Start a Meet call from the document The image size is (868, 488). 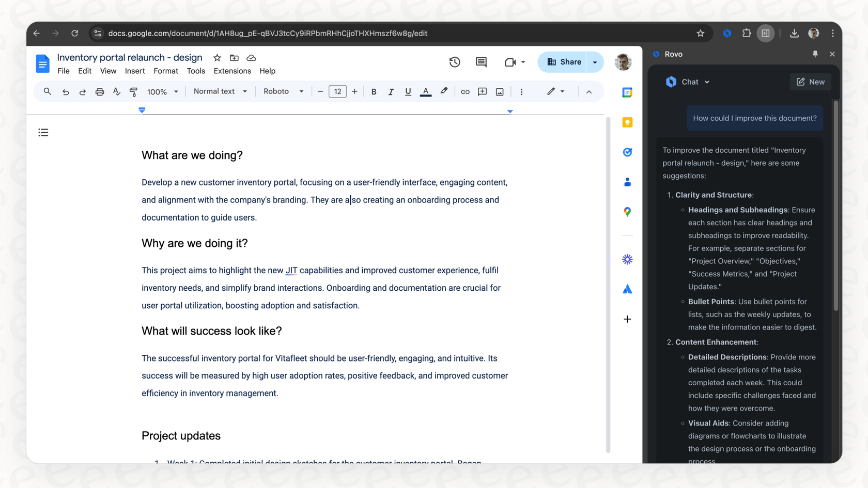pos(510,62)
